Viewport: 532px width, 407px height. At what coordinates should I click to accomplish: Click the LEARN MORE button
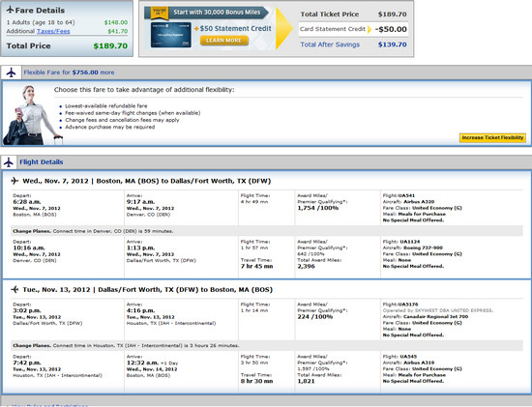point(224,41)
